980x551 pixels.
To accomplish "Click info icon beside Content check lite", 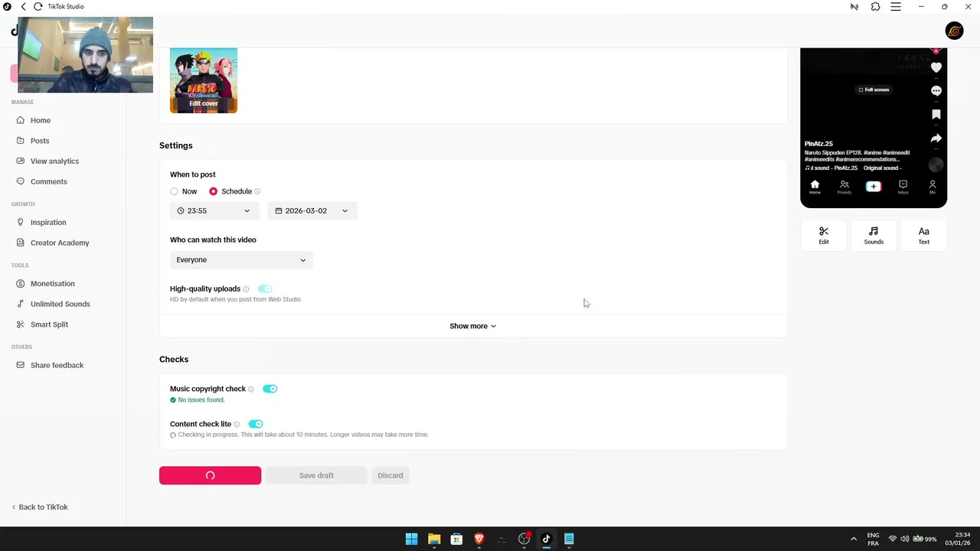I will pos(237,425).
